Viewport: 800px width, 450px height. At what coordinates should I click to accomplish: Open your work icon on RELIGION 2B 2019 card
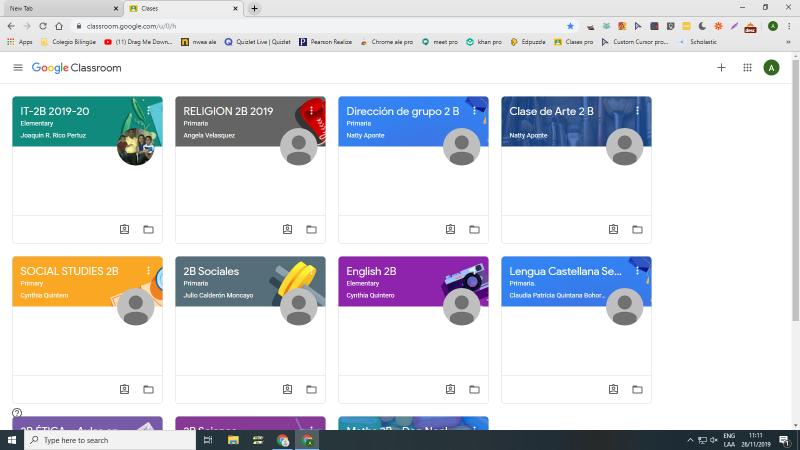click(x=287, y=229)
